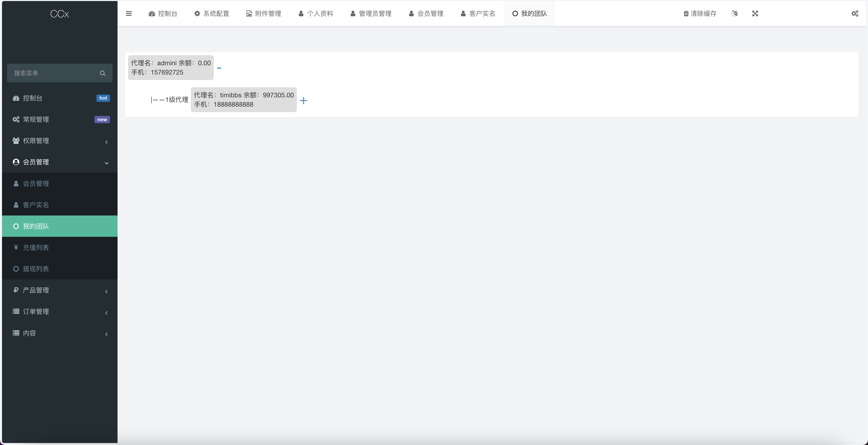Screen dimensions: 868x445
Task: Switch to the 我的团队 tab
Action: click(529, 14)
